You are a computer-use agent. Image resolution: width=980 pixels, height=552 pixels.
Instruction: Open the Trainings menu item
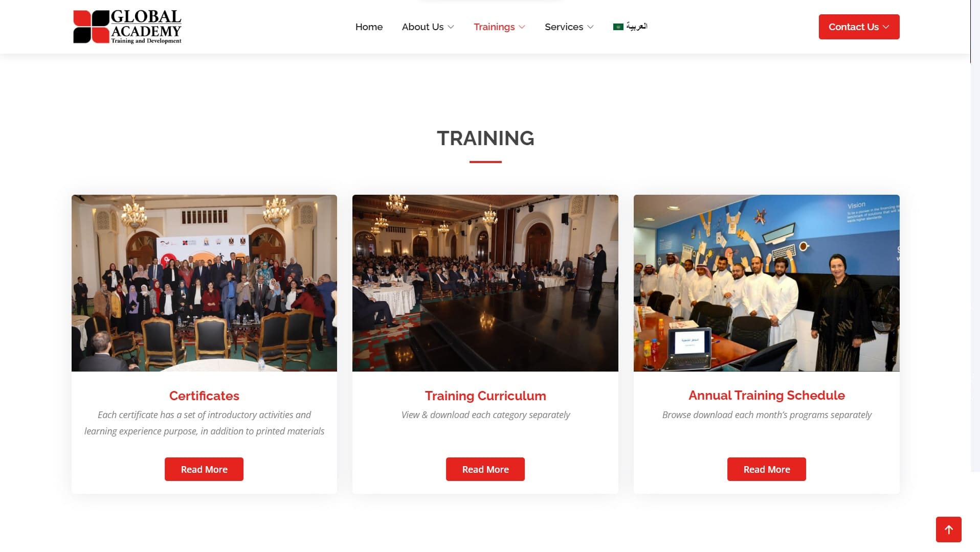point(494,27)
